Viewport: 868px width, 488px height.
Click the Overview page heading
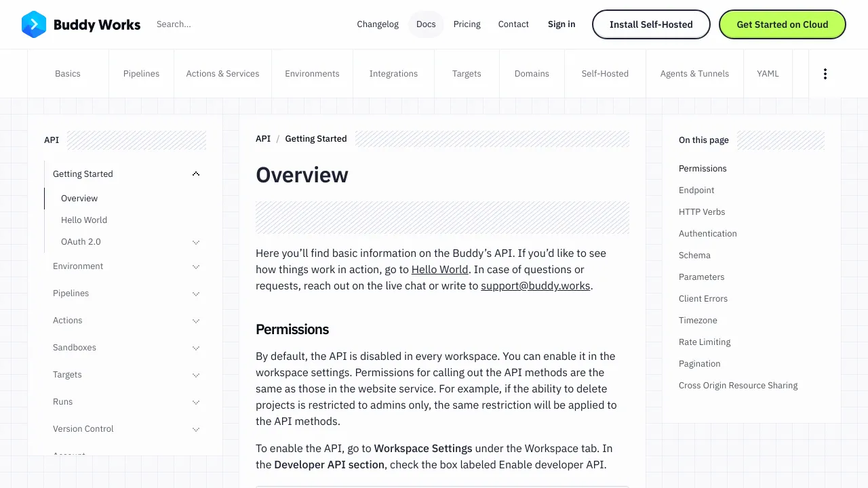[302, 175]
